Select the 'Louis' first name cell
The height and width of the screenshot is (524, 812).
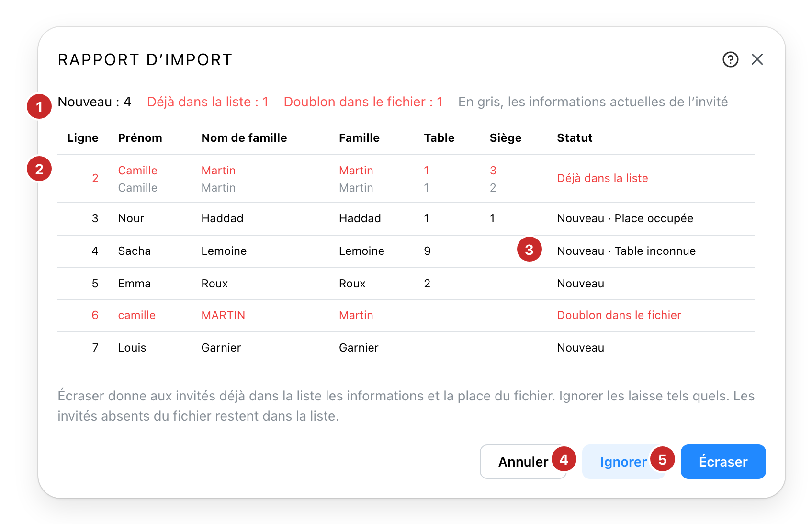tap(132, 348)
